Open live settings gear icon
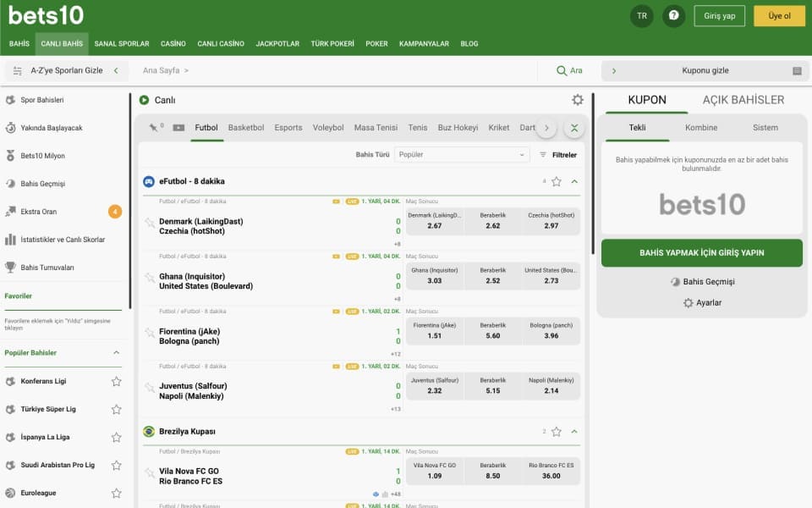Screen dimensions: 812x508 (x=578, y=100)
